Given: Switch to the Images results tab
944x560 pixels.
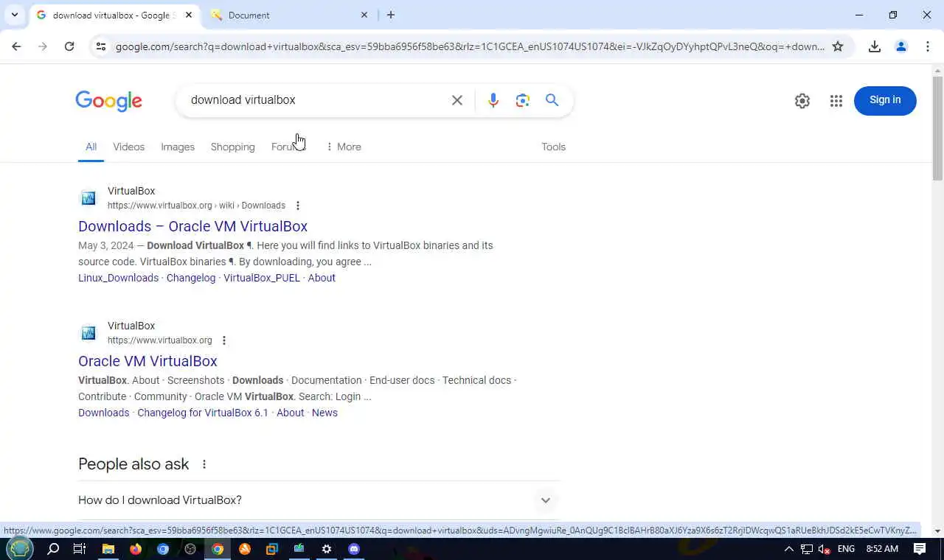Looking at the screenshot, I should [x=178, y=147].
